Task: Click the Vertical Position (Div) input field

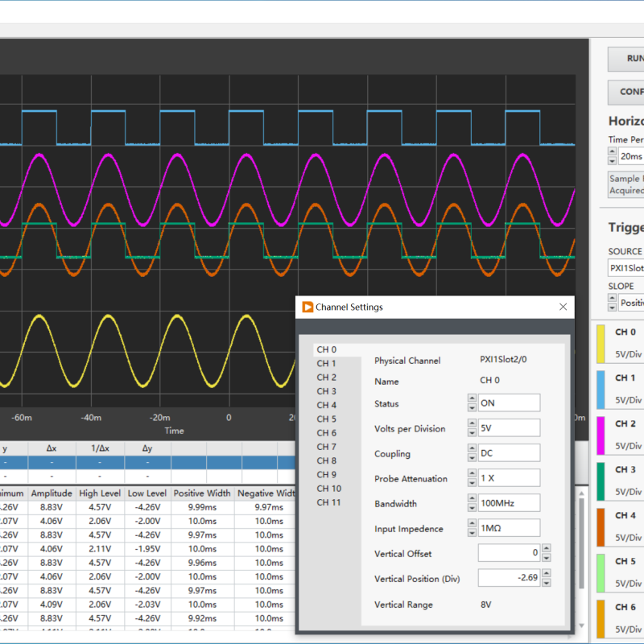Action: [509, 578]
